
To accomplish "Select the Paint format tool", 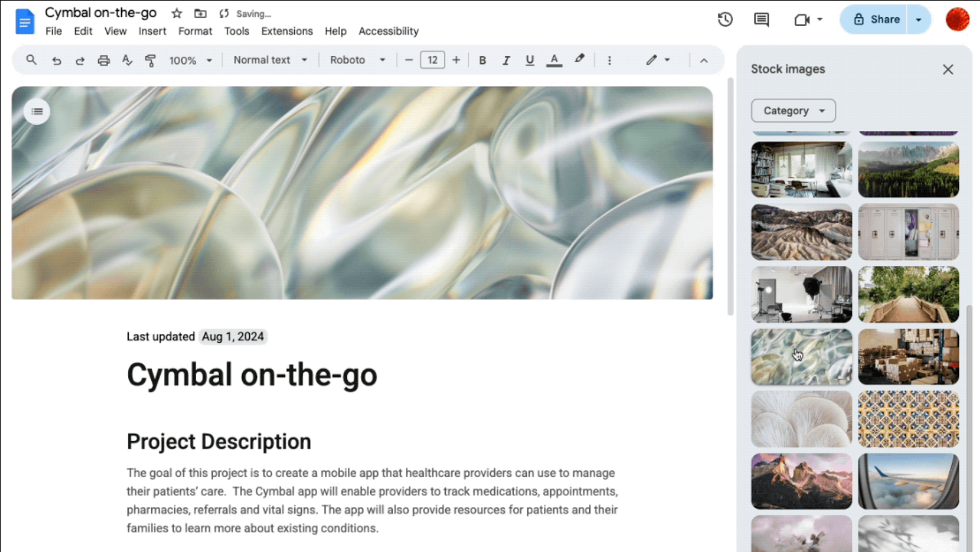I will point(150,59).
